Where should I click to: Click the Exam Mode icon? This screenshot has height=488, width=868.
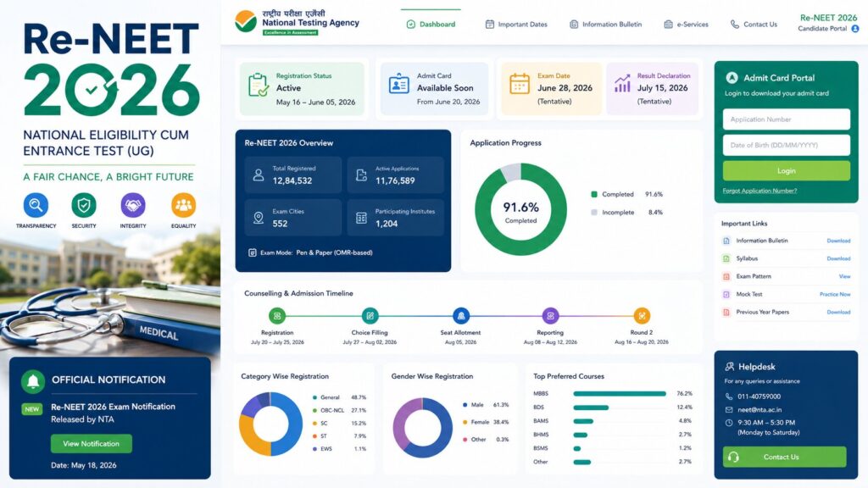pos(252,252)
